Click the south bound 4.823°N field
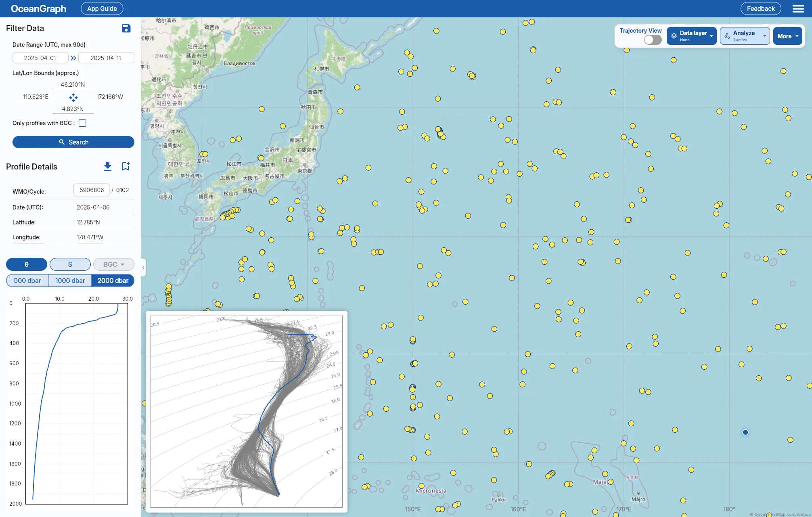 pos(73,109)
